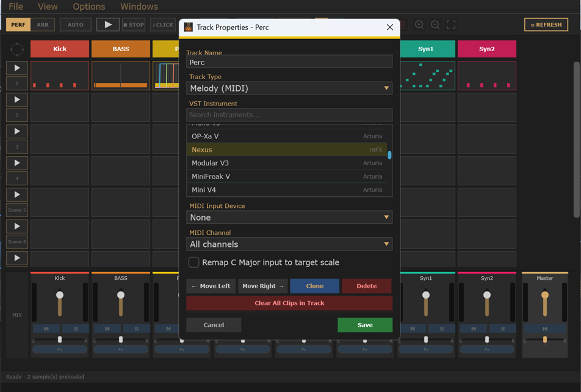Open the Options menu
The image size is (581, 392).
click(89, 6)
